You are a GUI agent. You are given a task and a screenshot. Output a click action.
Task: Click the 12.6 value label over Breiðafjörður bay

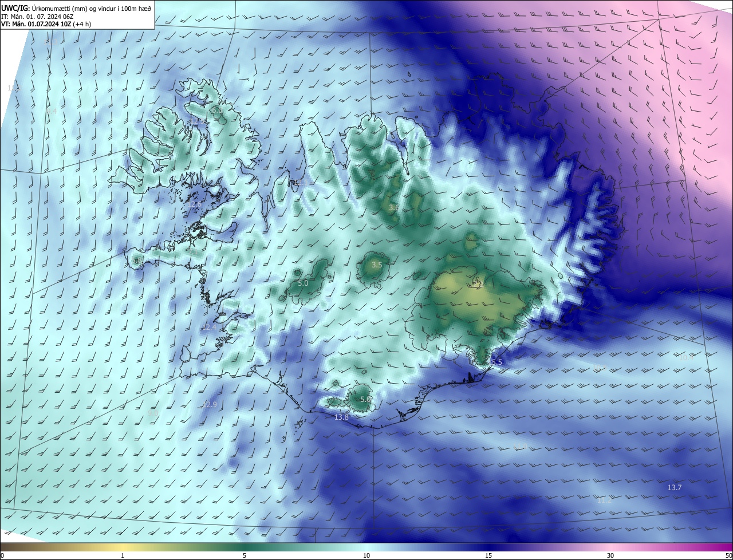tap(195, 204)
